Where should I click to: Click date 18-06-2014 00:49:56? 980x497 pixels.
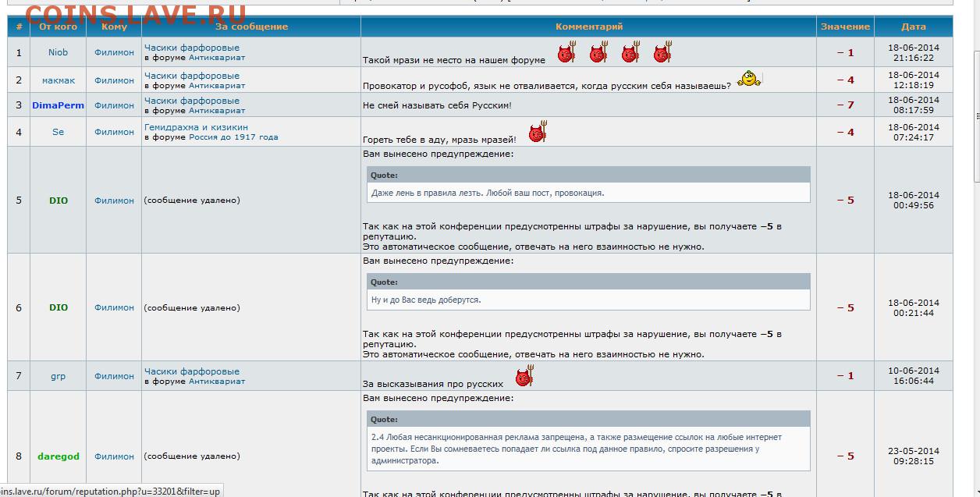(x=914, y=201)
